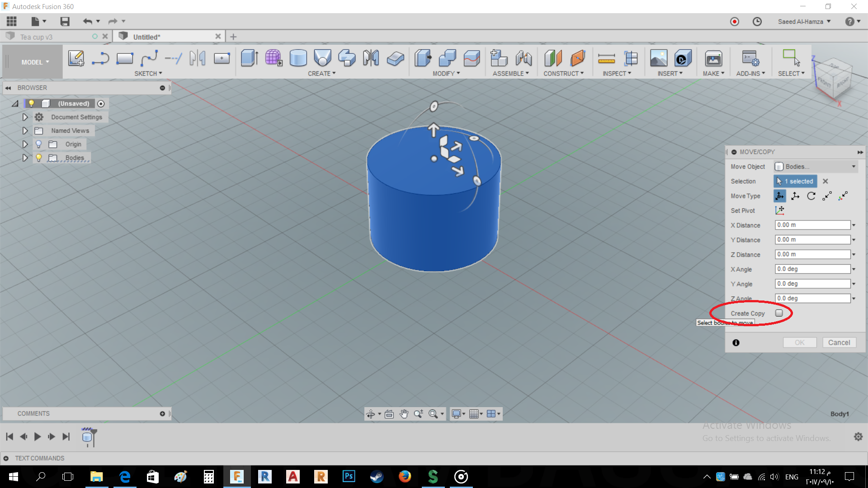Select the Rotate move type icon
This screenshot has width=868, height=488.
point(811,196)
